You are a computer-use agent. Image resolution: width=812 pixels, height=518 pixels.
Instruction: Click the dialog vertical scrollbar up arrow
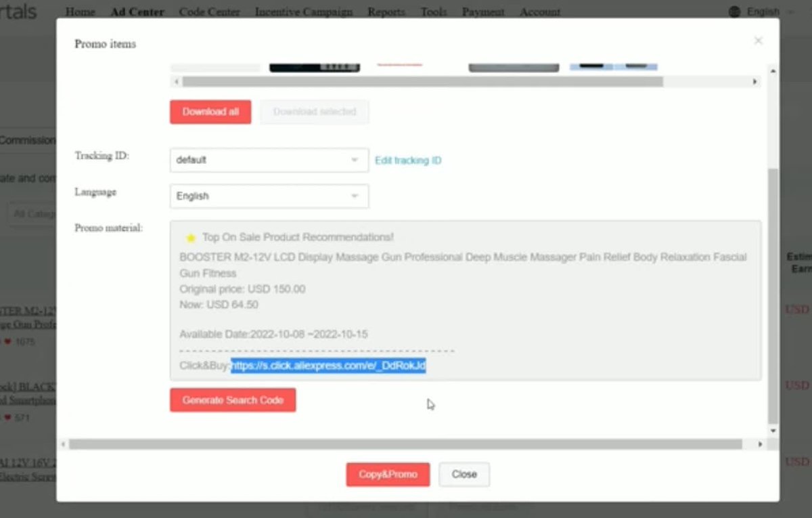(773, 70)
